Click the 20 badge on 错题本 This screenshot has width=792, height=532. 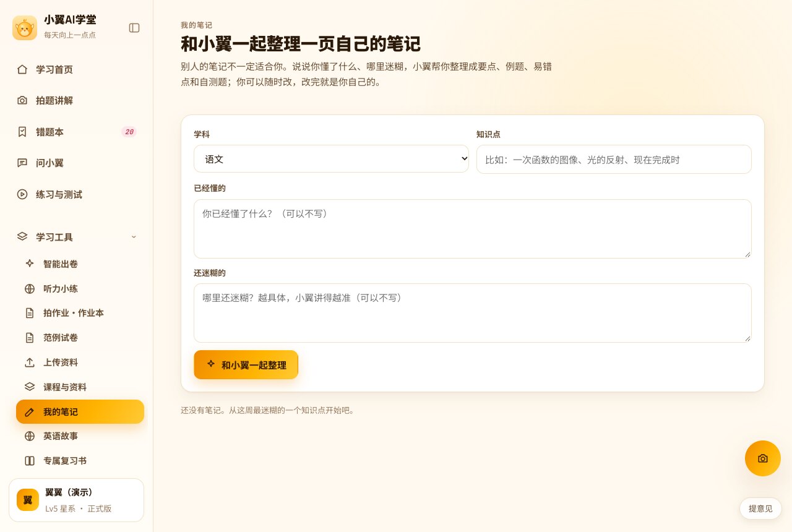click(129, 132)
